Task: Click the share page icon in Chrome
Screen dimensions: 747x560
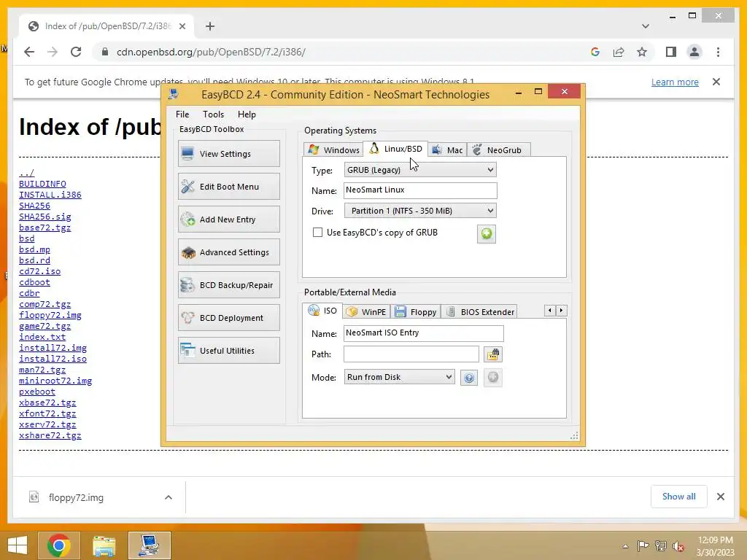Action: (619, 52)
